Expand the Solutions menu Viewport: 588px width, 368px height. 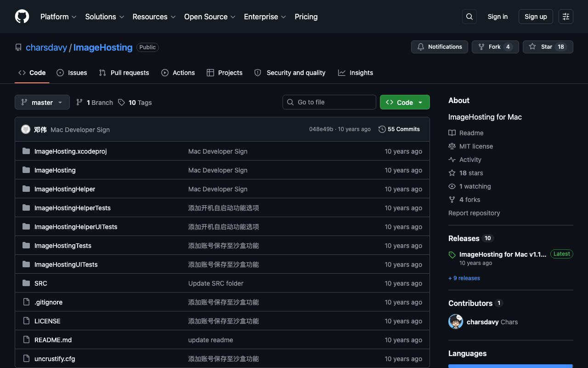pyautogui.click(x=105, y=17)
